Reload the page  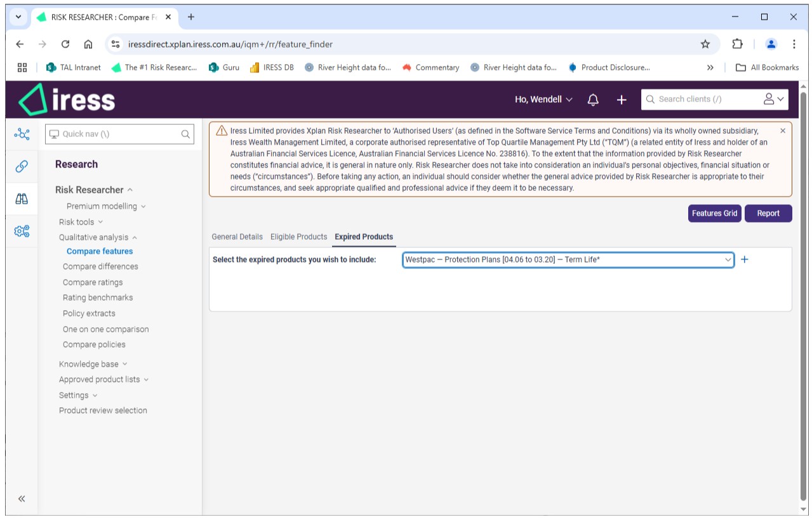tap(65, 44)
